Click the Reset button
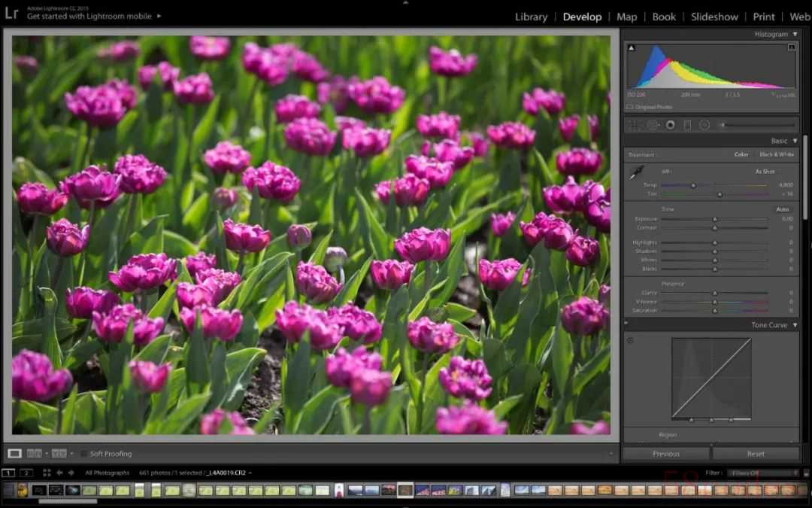The image size is (812, 508). 756,454
